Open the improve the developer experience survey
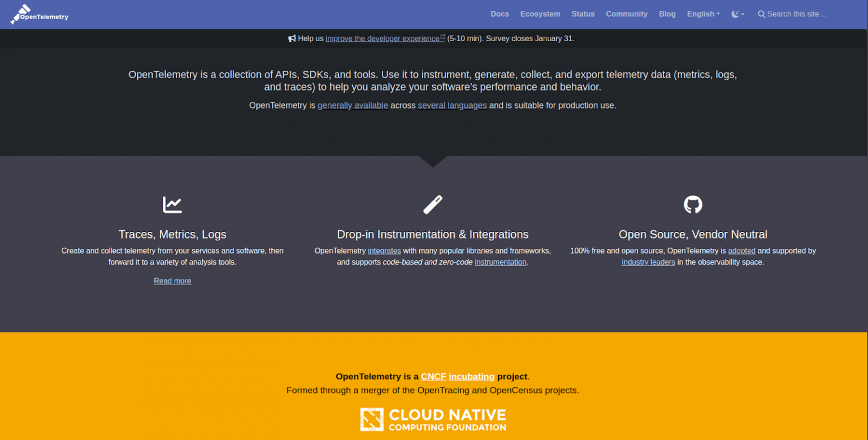868x440 pixels. [x=383, y=38]
